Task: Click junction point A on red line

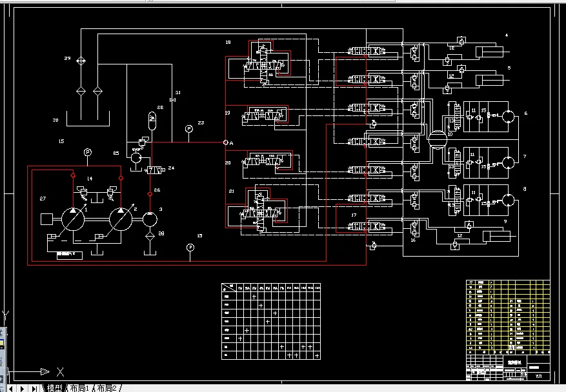Action: tap(226, 142)
